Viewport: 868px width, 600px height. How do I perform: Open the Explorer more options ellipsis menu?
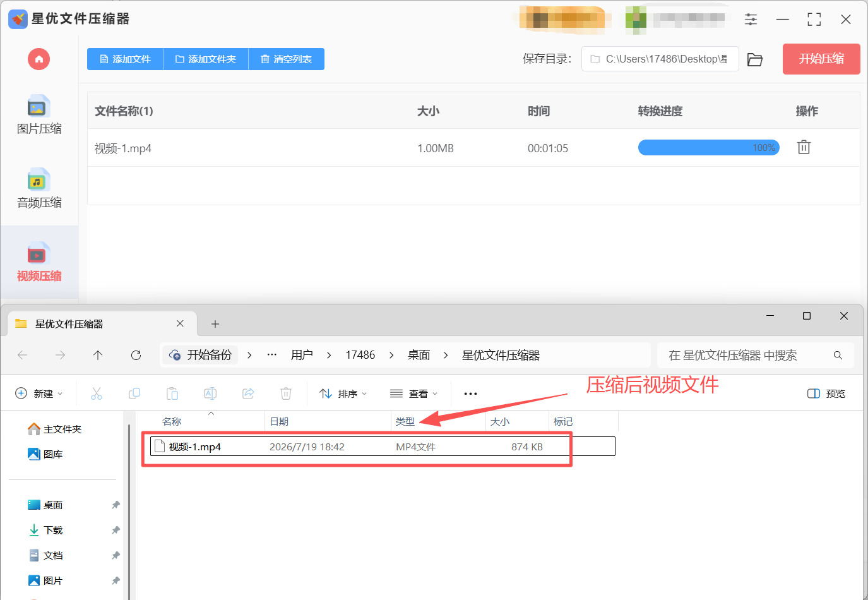coord(470,393)
